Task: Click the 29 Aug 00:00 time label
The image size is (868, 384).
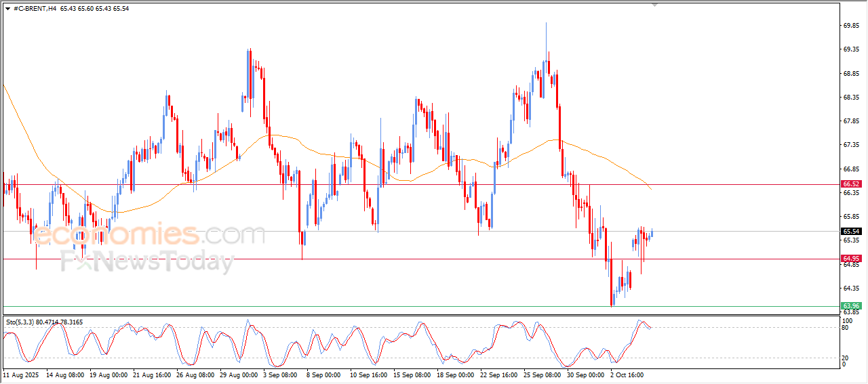Action: click(x=237, y=374)
